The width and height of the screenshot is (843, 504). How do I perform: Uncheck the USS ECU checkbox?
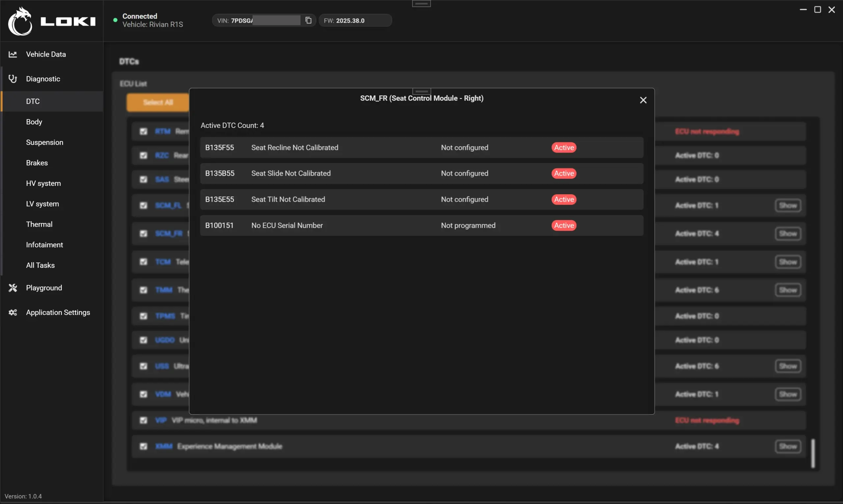(144, 366)
